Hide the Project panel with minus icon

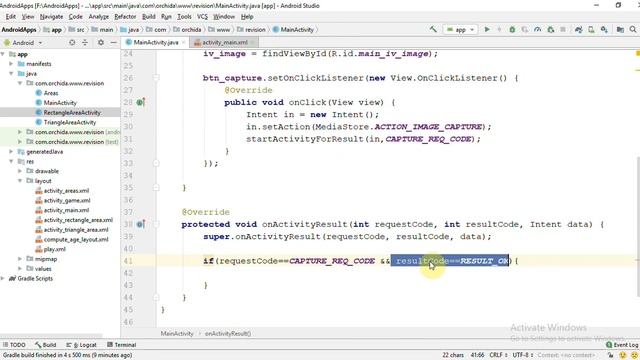point(113,42)
